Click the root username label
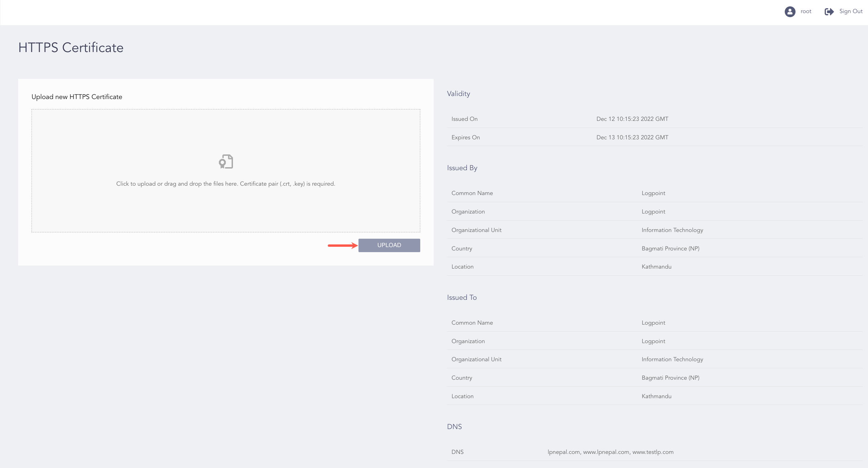 coord(806,11)
